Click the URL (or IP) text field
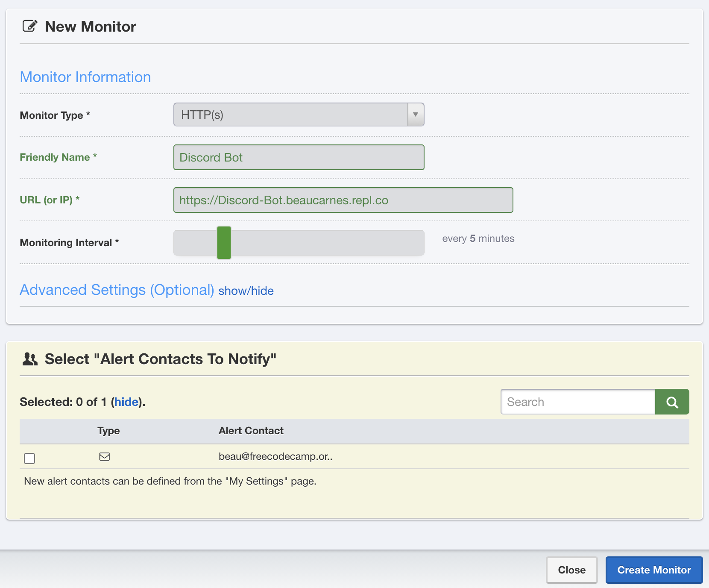This screenshot has width=709, height=588. (343, 200)
